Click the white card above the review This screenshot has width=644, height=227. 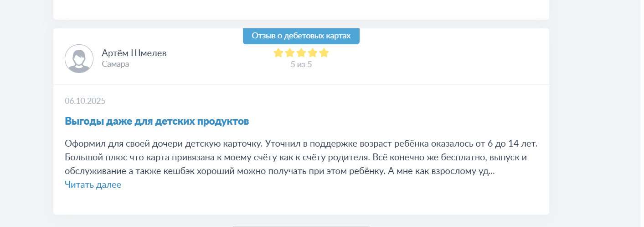click(301, 9)
